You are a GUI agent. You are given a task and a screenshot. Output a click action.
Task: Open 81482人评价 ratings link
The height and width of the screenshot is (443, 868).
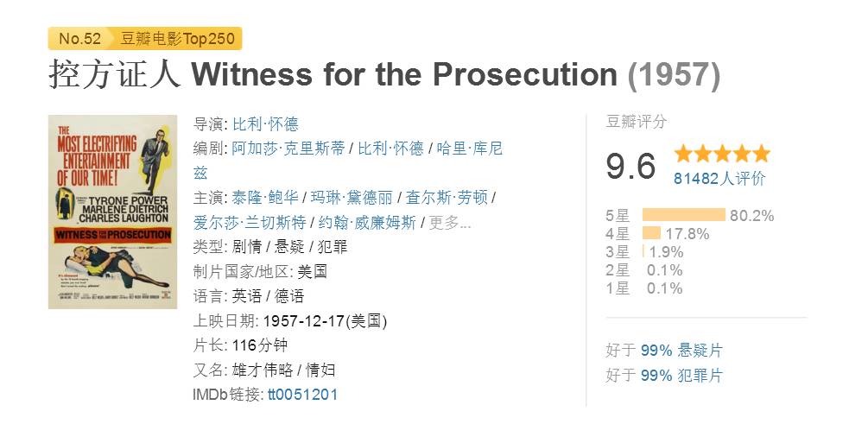tap(719, 178)
